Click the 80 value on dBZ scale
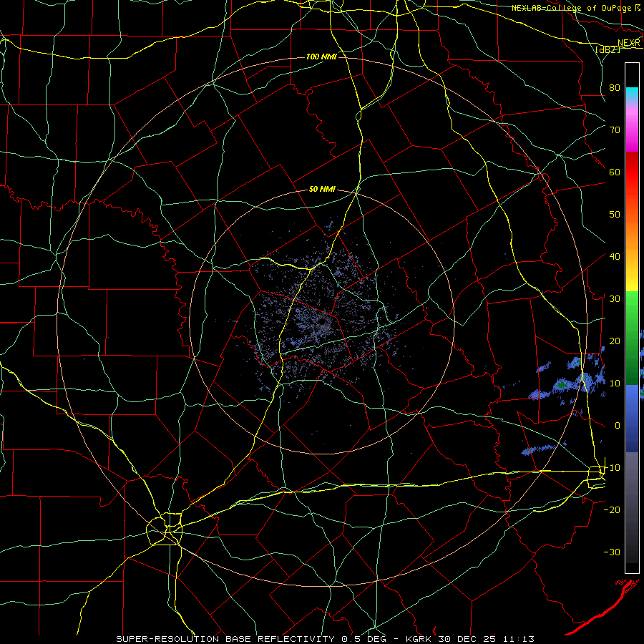The image size is (644, 644). pos(615,88)
